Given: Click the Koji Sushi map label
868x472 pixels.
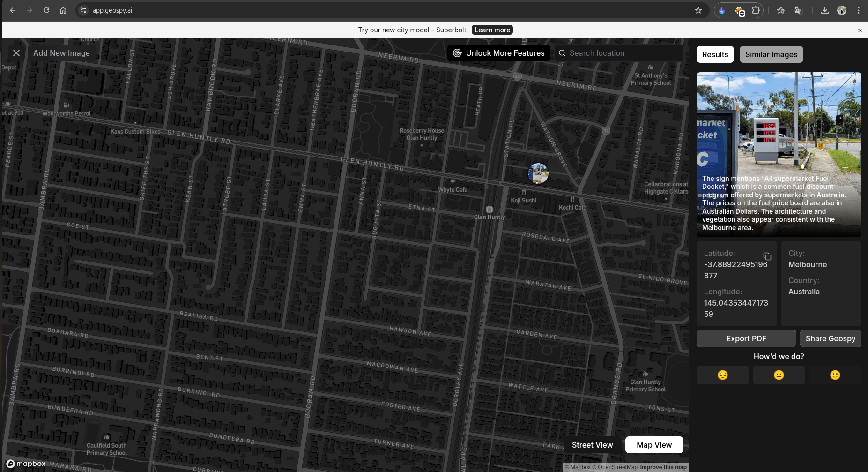Looking at the screenshot, I should (x=524, y=200).
